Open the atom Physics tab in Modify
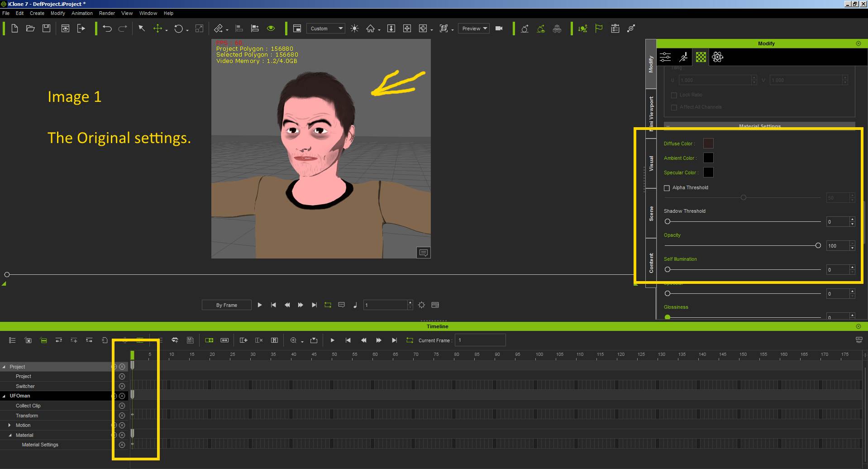The width and height of the screenshot is (868, 469). [x=717, y=57]
